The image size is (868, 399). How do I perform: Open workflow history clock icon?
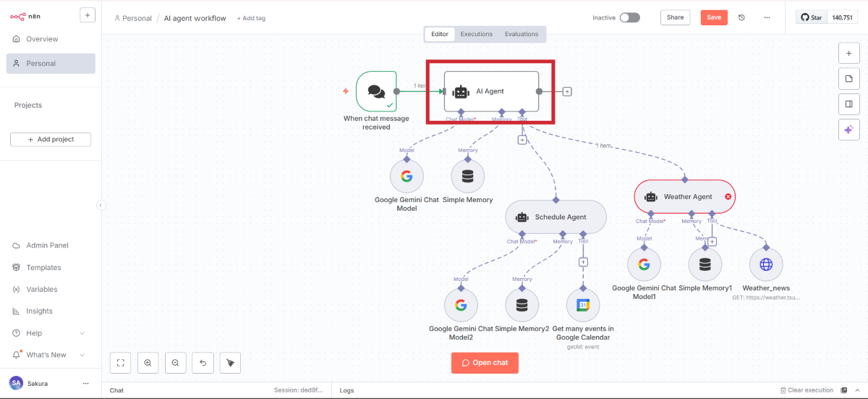point(741,17)
